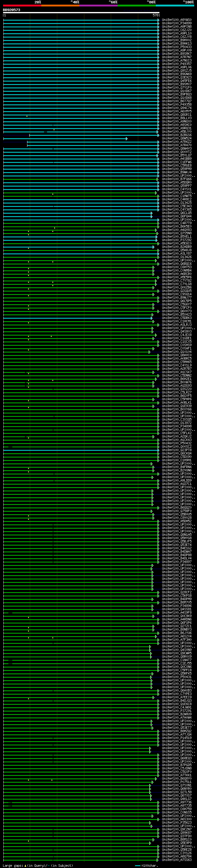197x868 pixels.
Task: Open hit UniRef100_C6ZJY8
Action: coord(177,37)
